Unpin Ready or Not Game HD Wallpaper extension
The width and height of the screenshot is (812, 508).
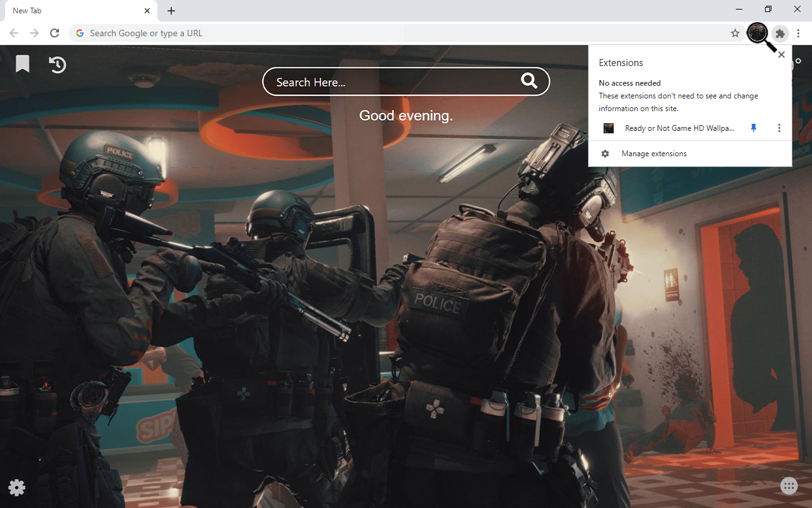[754, 128]
